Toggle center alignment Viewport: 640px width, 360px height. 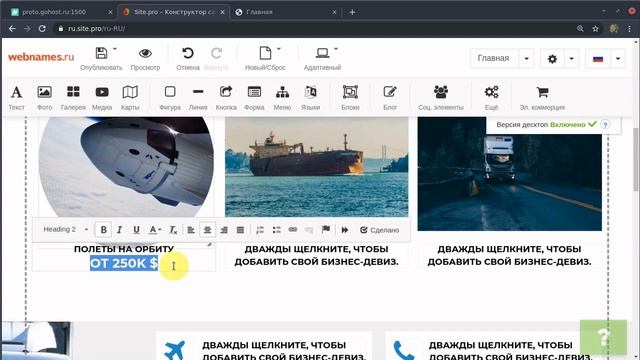point(207,230)
